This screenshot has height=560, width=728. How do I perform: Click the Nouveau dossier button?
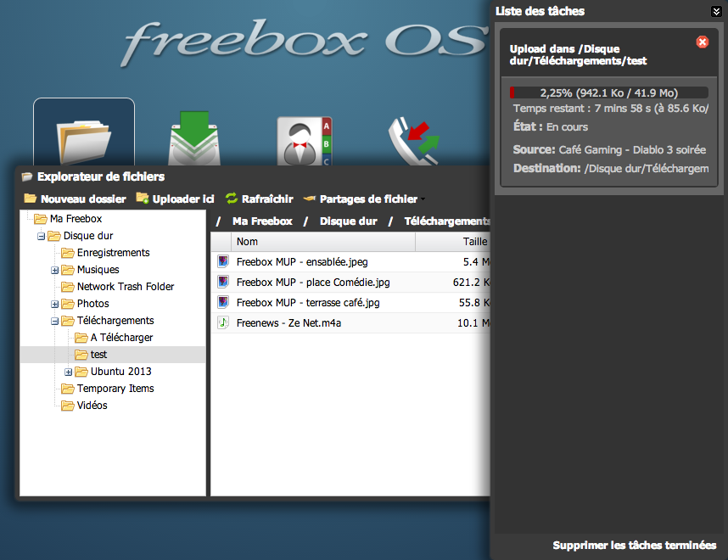coord(76,199)
